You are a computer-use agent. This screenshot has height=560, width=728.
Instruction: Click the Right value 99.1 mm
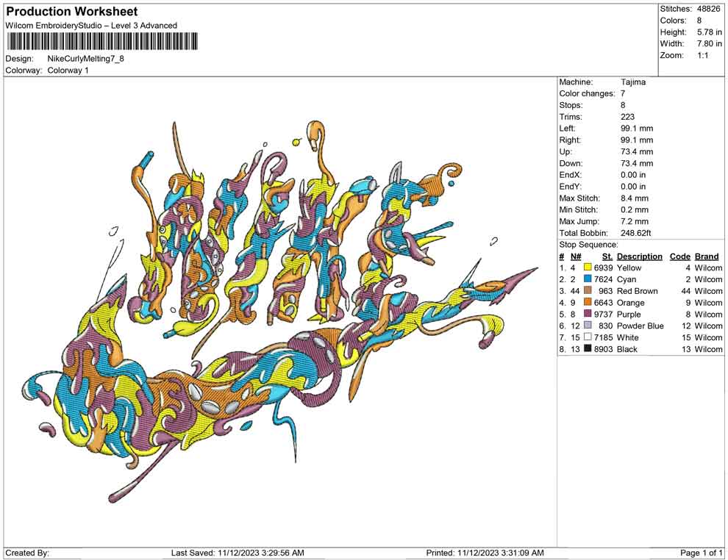coord(637,140)
